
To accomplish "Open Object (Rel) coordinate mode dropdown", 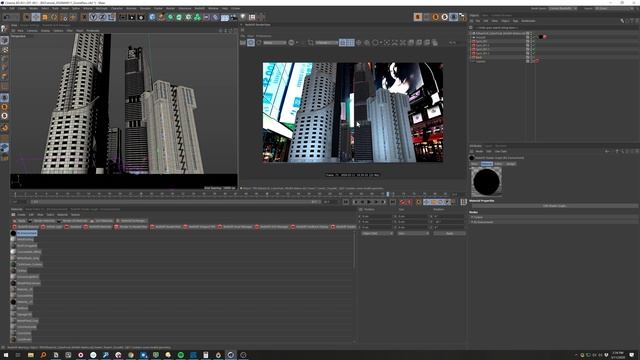I will pos(377,233).
